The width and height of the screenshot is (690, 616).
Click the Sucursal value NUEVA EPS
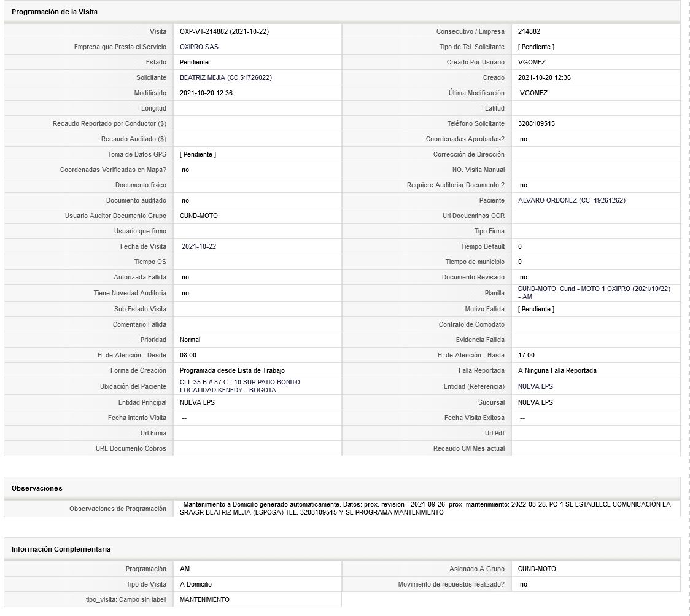[535, 402]
